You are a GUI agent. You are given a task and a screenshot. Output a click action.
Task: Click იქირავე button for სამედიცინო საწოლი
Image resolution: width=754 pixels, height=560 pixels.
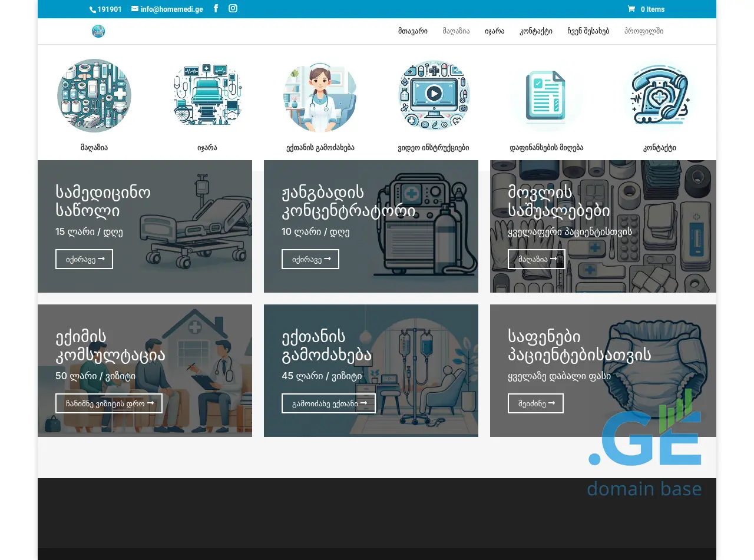[84, 259]
